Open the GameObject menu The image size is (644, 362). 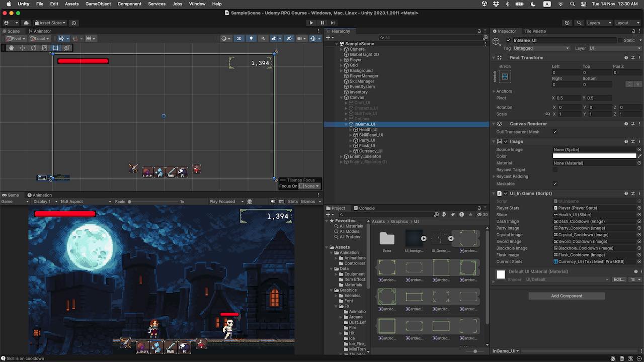click(x=98, y=4)
